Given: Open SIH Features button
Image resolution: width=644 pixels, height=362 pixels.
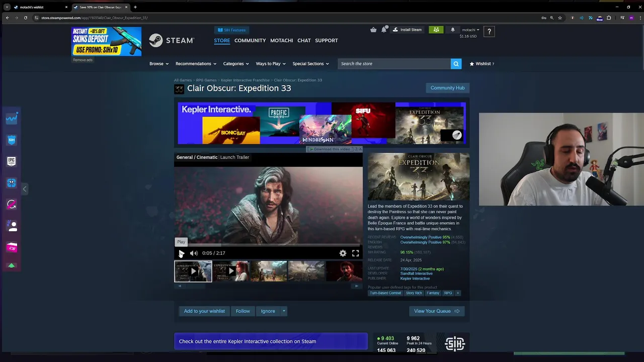Looking at the screenshot, I should click(231, 30).
